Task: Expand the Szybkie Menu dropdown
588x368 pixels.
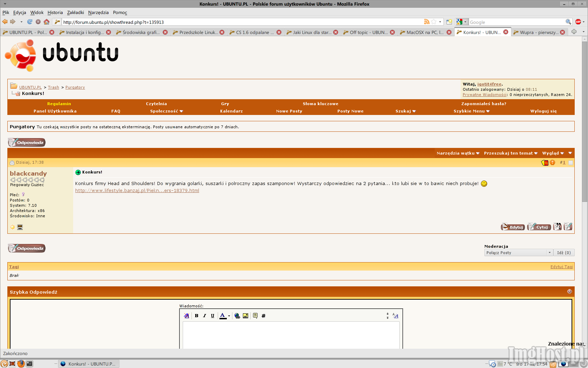Action: tap(471, 111)
